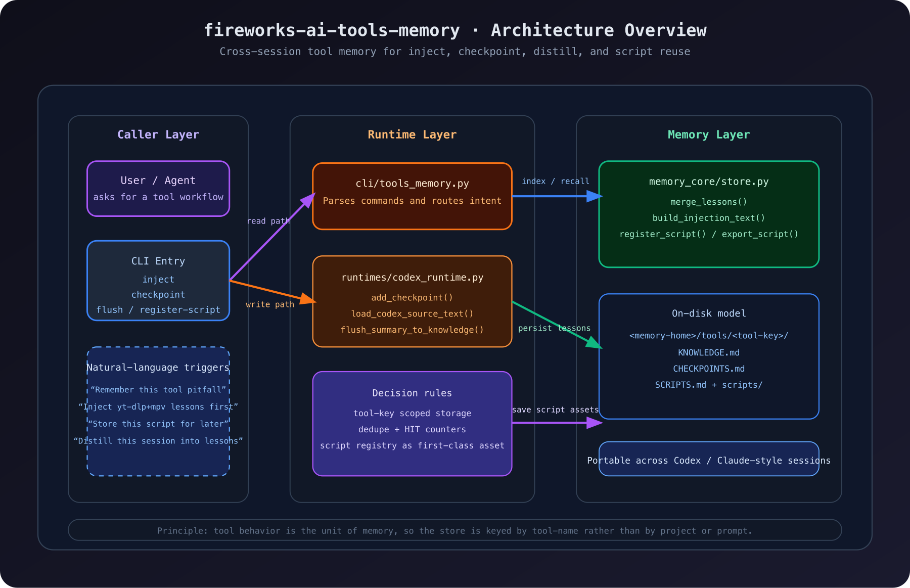Click the 'On-disk model' title
This screenshot has width=910, height=588.
pos(709,313)
